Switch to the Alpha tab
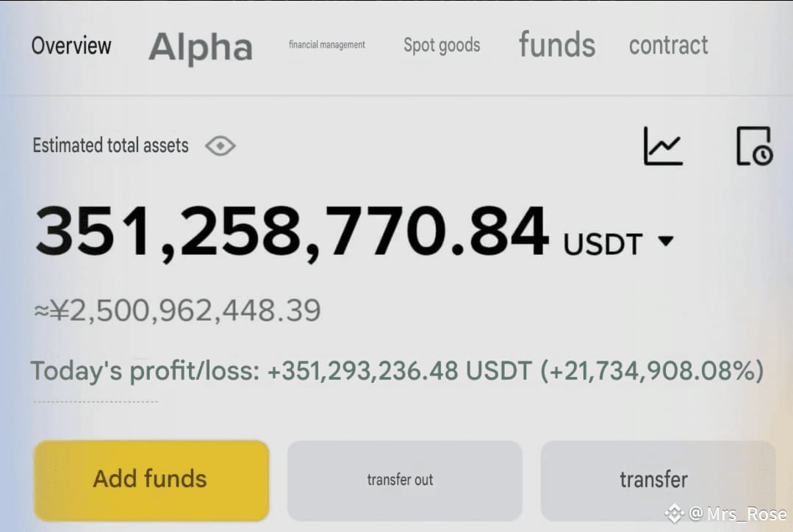 201,47
